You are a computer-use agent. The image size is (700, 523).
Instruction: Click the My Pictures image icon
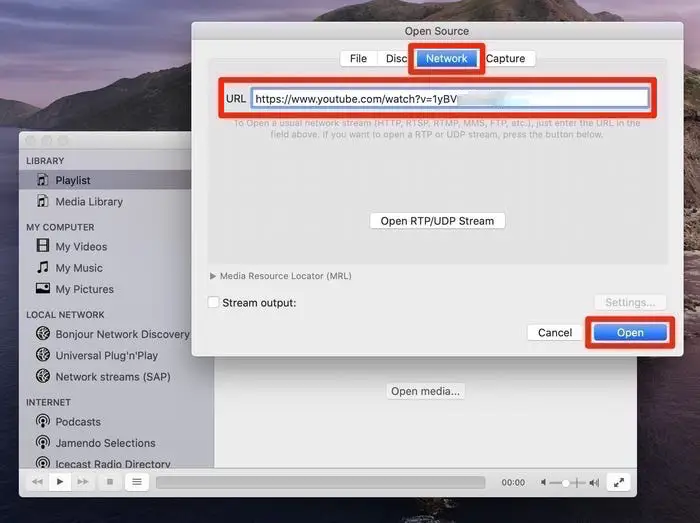(43, 288)
